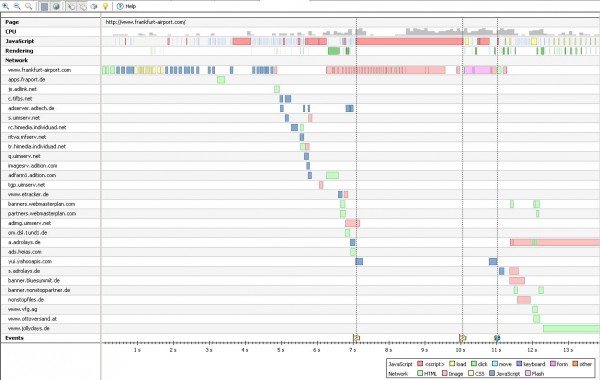Click the blue keyboard legend swatch
This screenshot has height=380, width=600.
tap(519, 364)
